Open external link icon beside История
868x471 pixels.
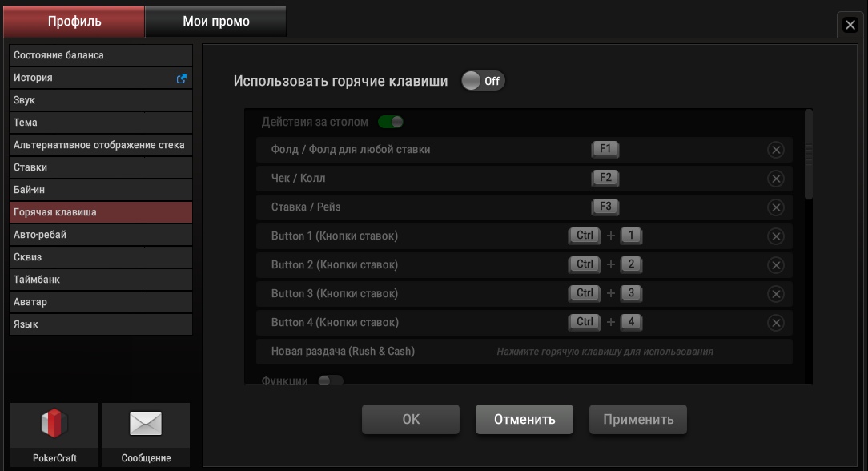(x=182, y=78)
